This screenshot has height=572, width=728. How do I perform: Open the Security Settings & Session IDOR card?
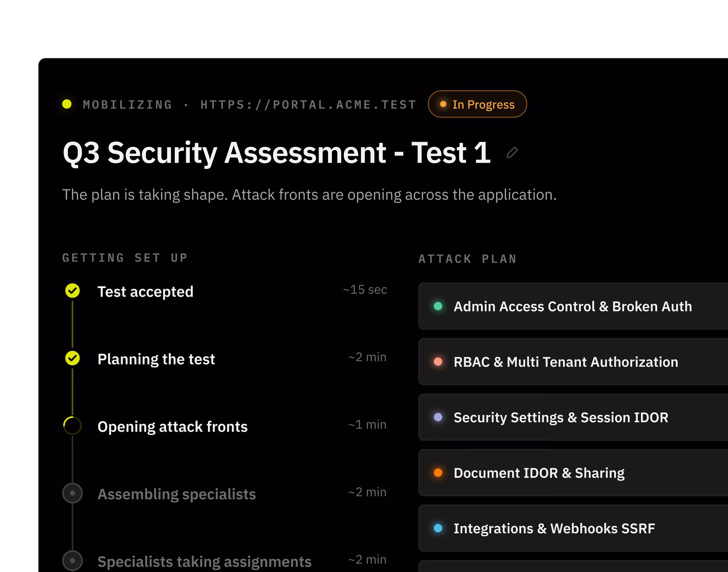(573, 417)
